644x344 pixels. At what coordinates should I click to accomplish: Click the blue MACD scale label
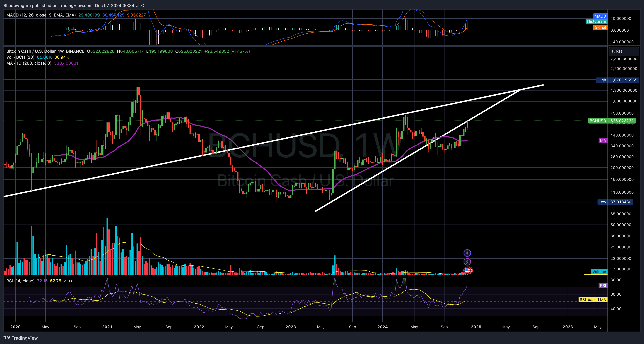pos(600,16)
